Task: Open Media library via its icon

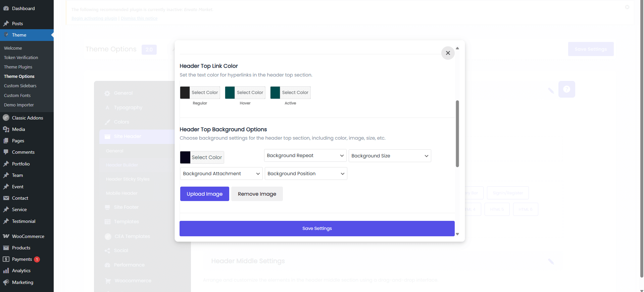Action: click(x=6, y=129)
